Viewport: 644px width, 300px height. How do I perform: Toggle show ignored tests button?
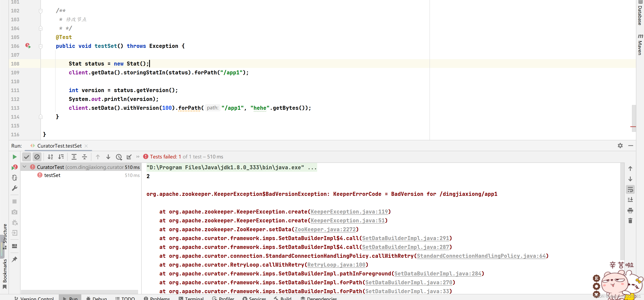(x=37, y=157)
